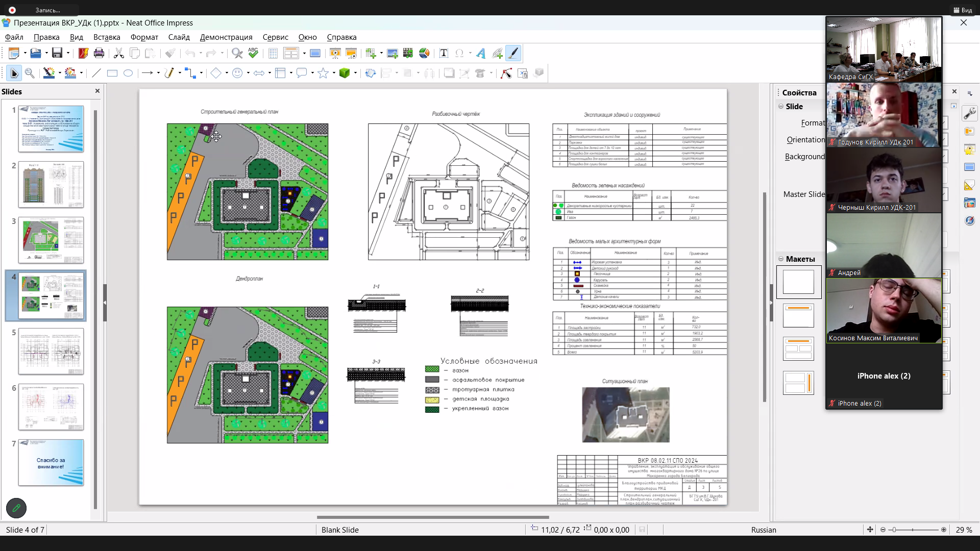The image size is (980, 551).
Task: Insert a text box with T icon
Action: [444, 53]
